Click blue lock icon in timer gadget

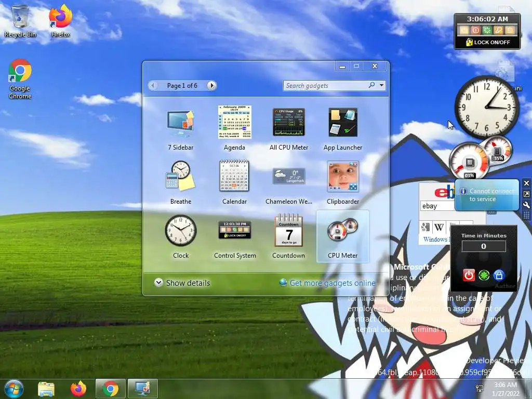coord(499,275)
